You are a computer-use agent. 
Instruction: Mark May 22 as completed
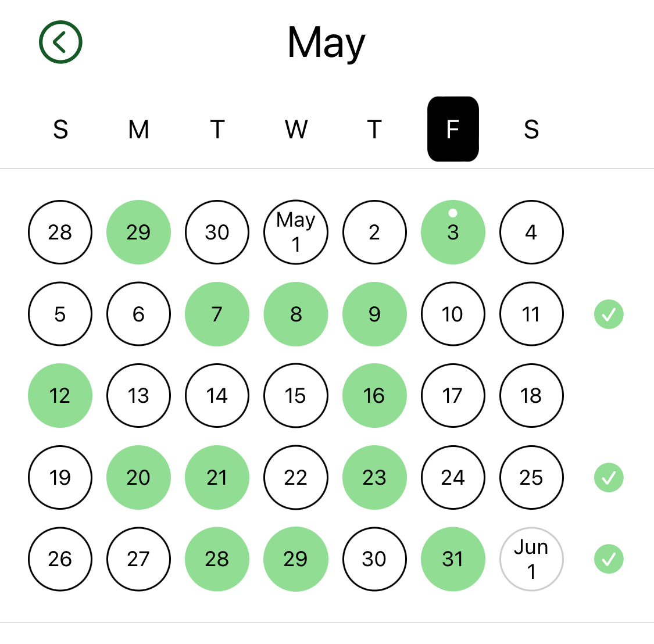point(296,478)
